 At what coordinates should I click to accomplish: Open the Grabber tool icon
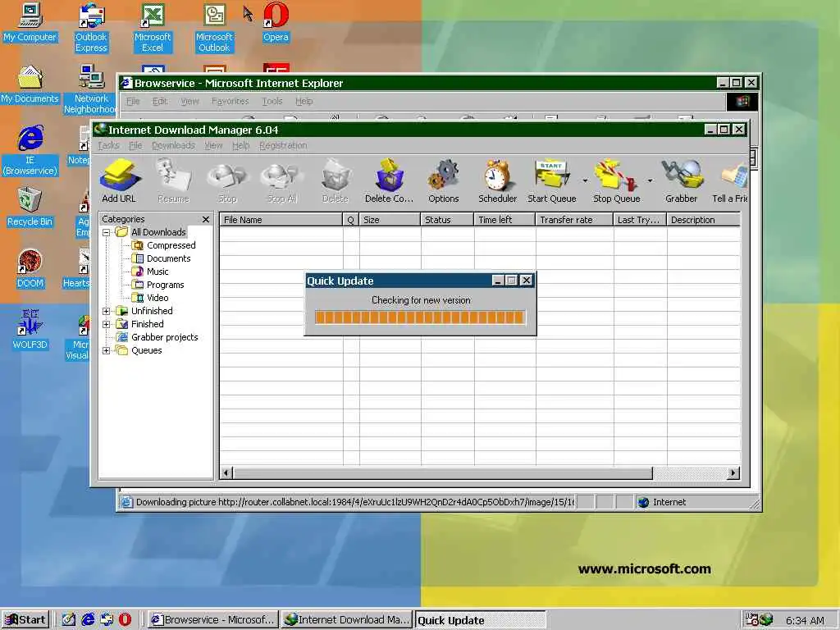coord(681,180)
